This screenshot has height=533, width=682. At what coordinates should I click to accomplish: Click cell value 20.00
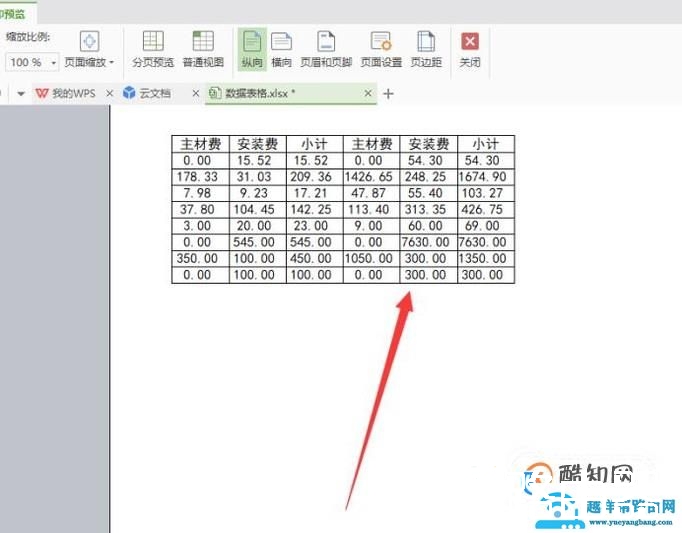254,226
